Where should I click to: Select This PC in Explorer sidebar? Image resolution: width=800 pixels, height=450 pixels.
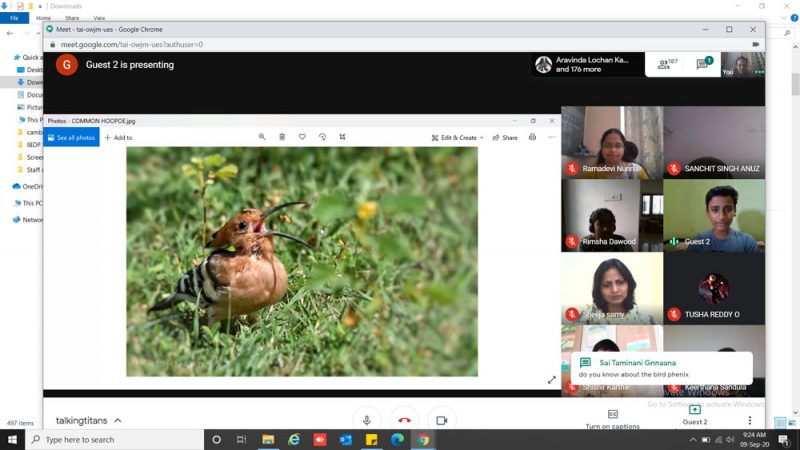tap(28, 203)
